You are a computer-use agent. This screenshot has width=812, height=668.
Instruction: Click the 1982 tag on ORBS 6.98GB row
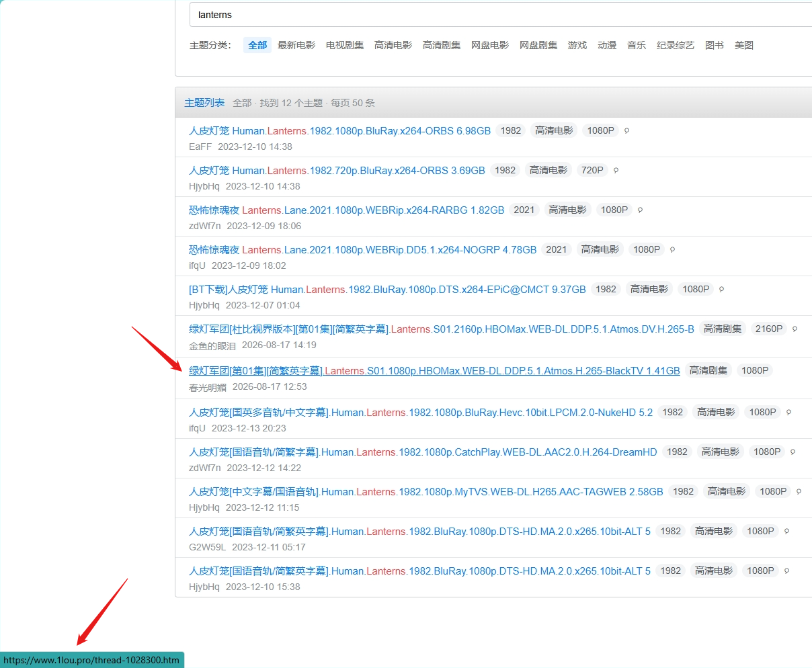tap(511, 130)
